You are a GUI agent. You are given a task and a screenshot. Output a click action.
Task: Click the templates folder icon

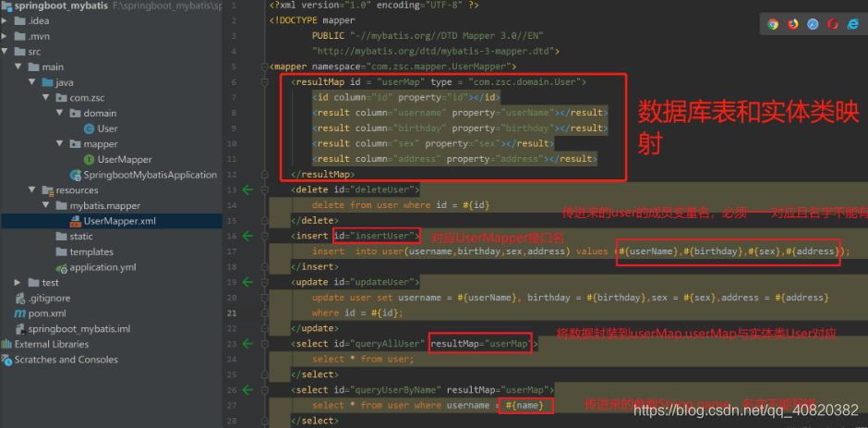(62, 252)
